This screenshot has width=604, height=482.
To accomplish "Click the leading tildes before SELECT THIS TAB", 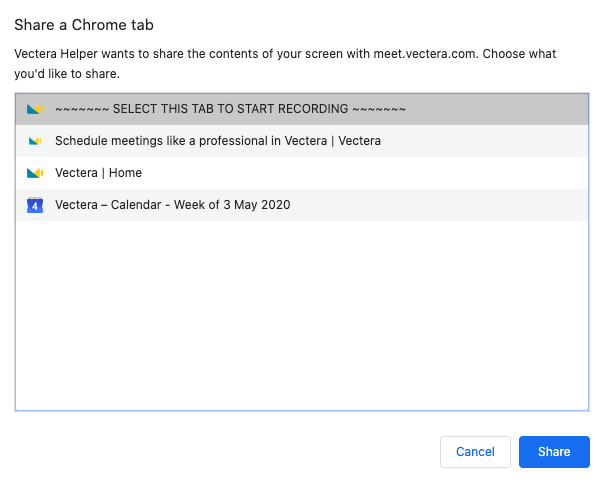I will tap(82, 109).
